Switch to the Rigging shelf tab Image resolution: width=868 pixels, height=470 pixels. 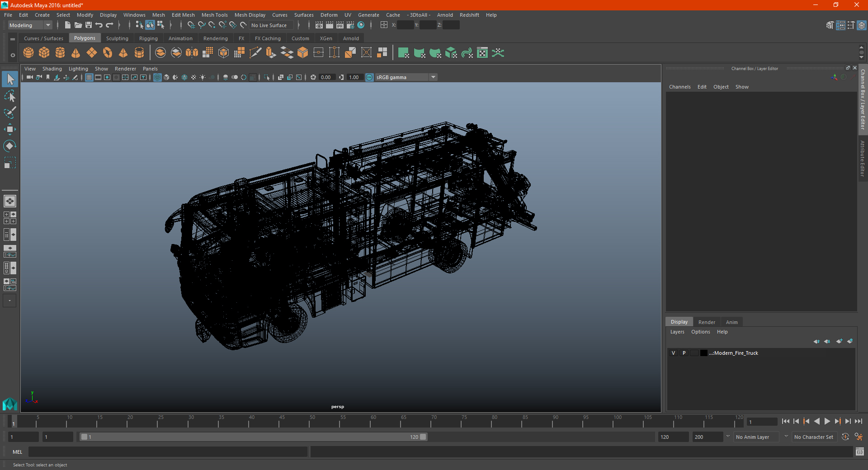(x=148, y=38)
